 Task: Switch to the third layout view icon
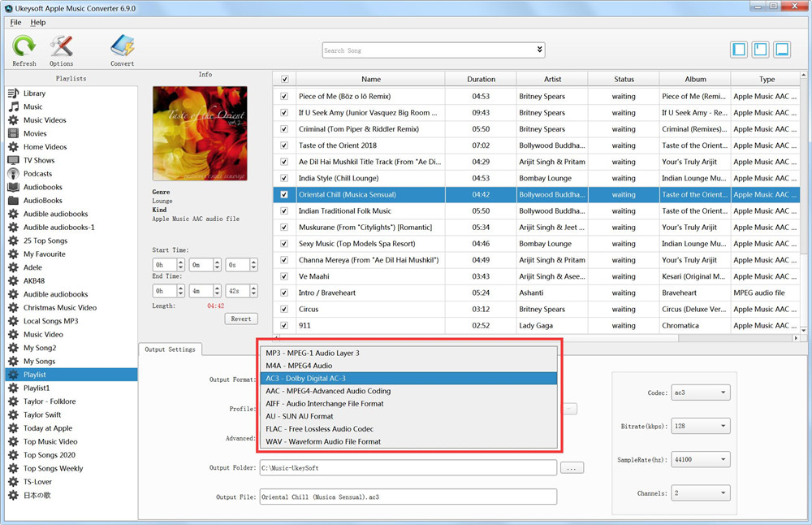pos(782,50)
